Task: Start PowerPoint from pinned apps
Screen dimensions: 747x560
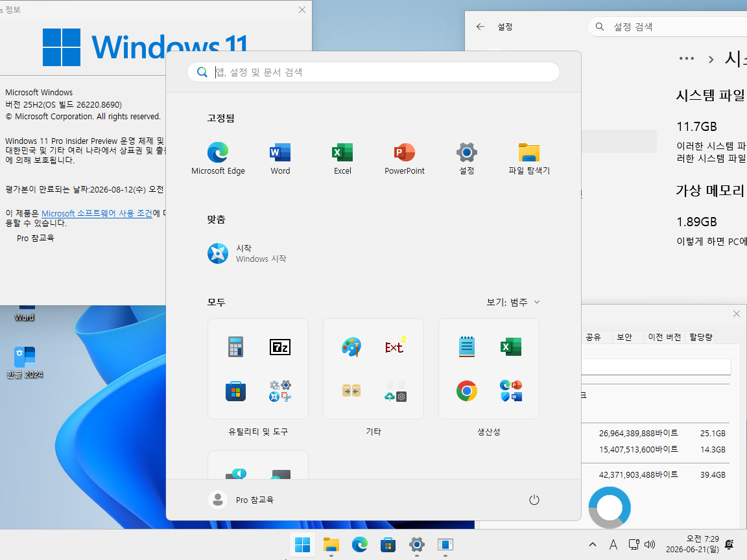Action: (405, 159)
